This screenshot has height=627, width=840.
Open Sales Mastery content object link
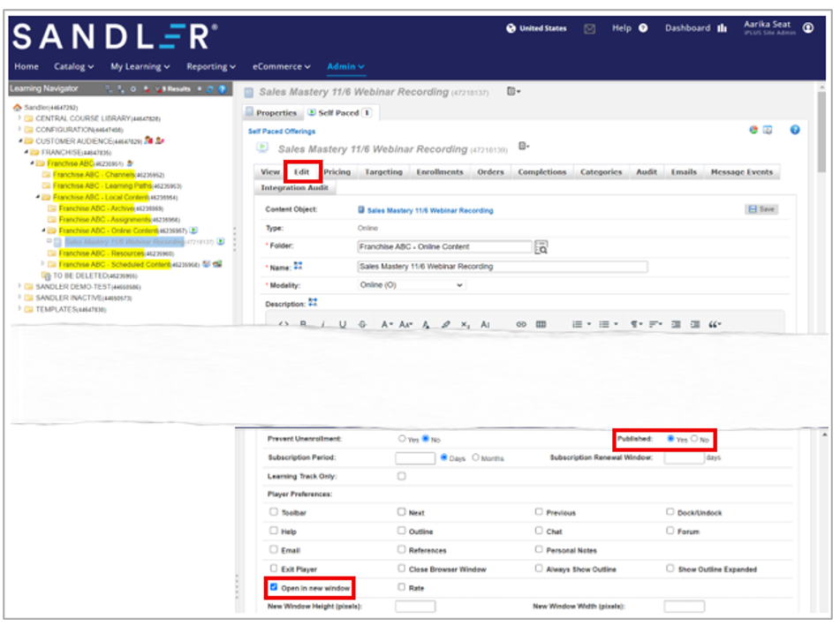click(x=429, y=211)
